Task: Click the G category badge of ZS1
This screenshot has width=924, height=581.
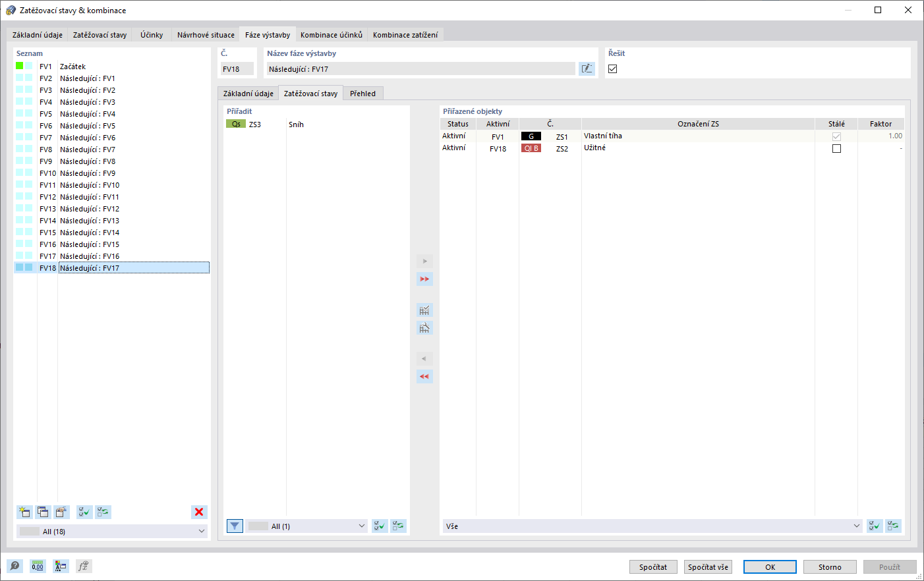Action: tap(531, 136)
